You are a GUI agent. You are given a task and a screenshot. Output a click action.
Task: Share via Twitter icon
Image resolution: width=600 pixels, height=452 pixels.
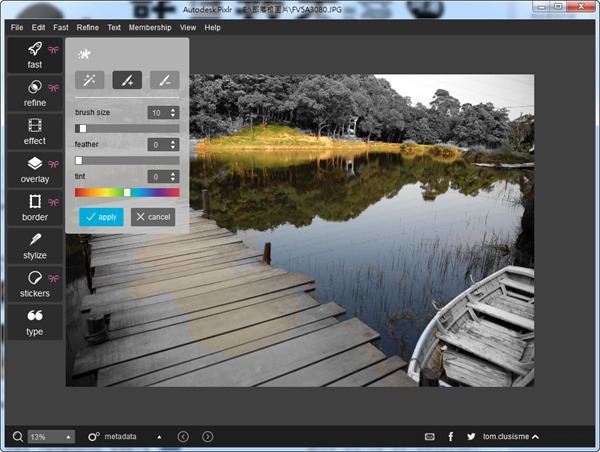coord(471,436)
